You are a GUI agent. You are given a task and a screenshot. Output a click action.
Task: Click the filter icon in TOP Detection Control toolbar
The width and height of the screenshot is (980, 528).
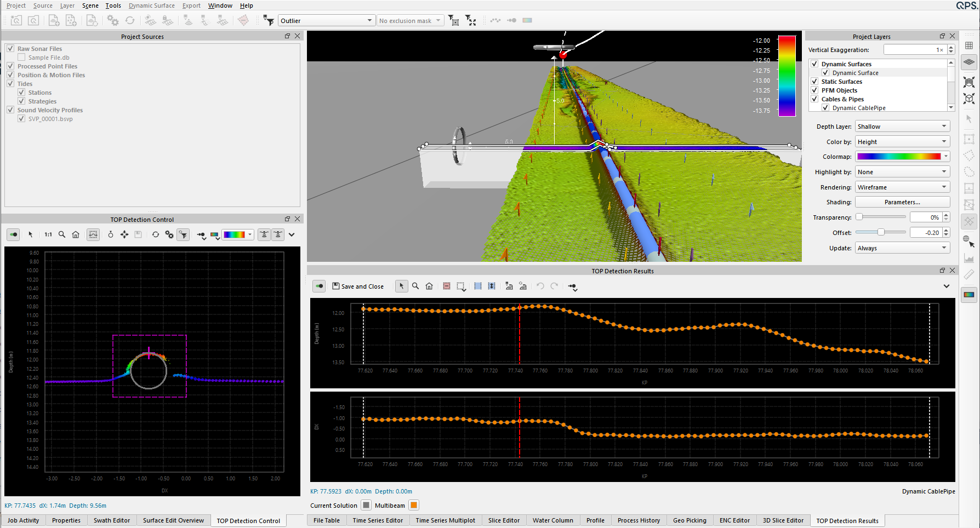tap(183, 234)
